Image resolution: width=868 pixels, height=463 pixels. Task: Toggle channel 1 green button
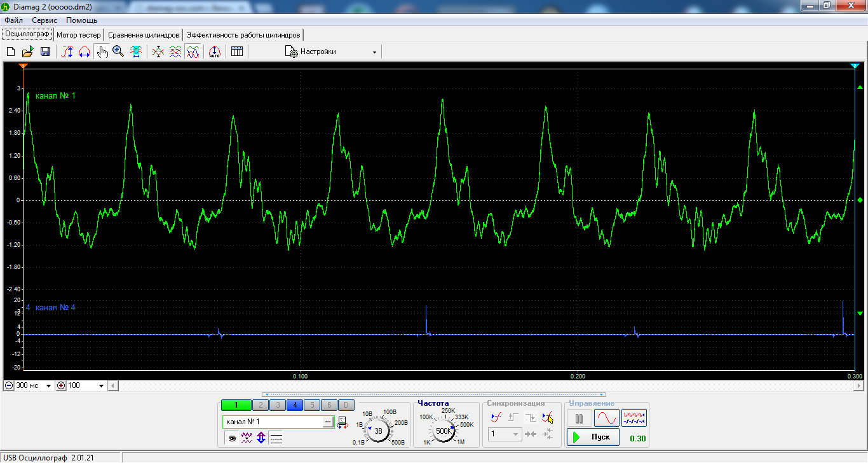236,405
